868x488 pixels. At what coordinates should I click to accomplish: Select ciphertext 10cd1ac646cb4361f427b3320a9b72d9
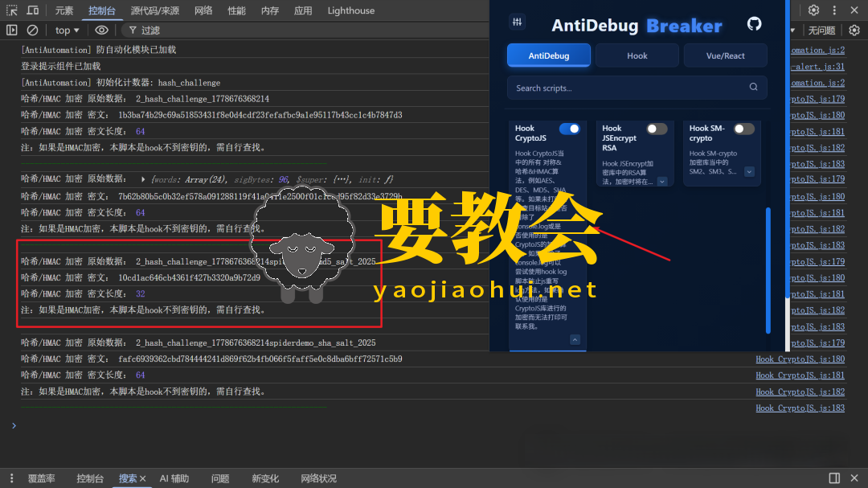pyautogui.click(x=190, y=277)
